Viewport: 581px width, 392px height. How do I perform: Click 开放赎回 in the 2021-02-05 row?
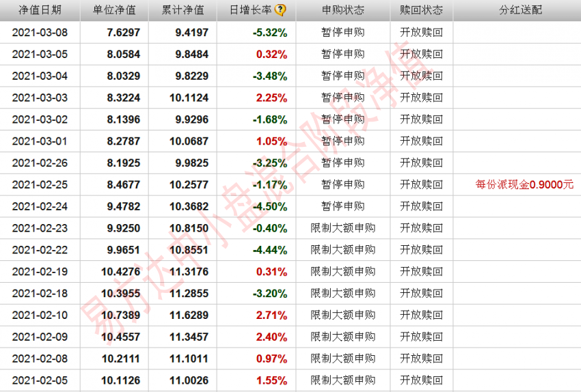[x=421, y=380]
